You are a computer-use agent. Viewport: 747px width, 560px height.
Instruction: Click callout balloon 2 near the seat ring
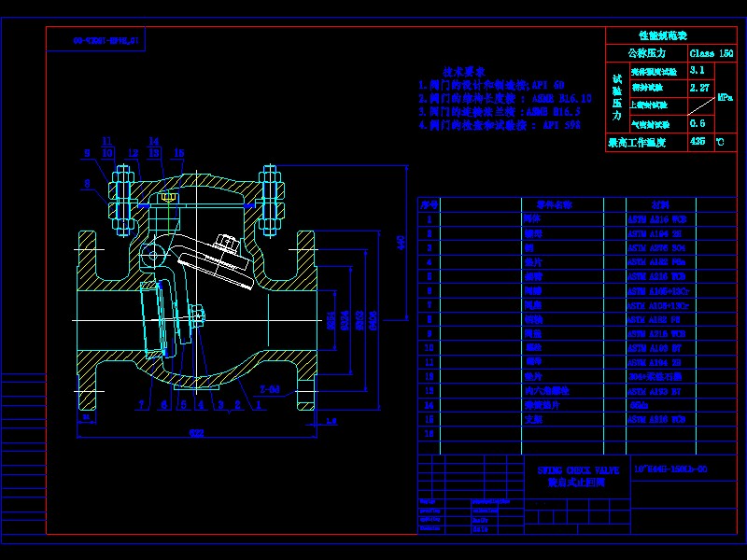tap(236, 403)
